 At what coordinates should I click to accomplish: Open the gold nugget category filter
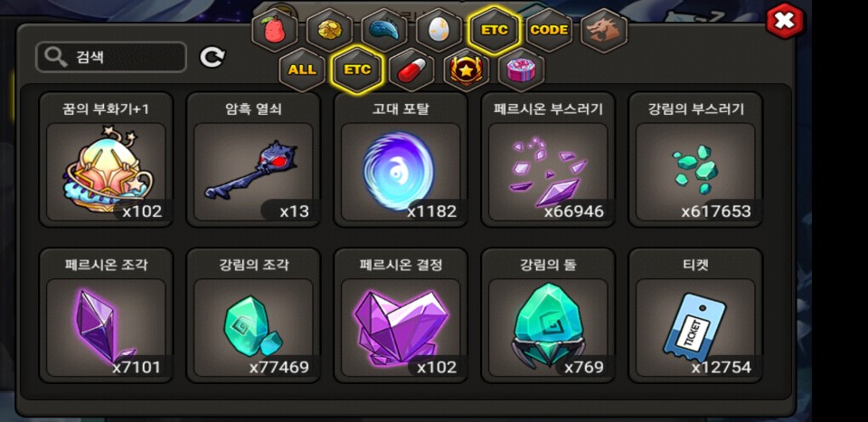(329, 31)
